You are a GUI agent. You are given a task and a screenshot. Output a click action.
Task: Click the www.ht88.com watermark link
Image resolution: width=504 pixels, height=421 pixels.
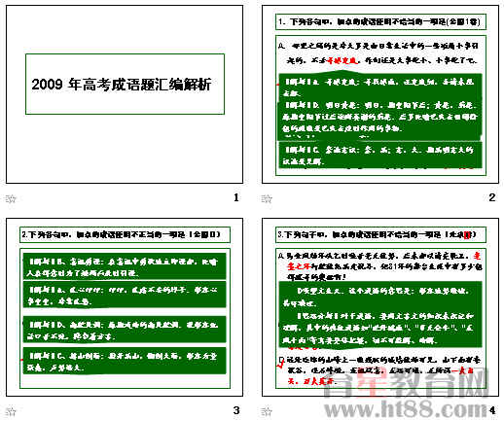click(x=407, y=409)
